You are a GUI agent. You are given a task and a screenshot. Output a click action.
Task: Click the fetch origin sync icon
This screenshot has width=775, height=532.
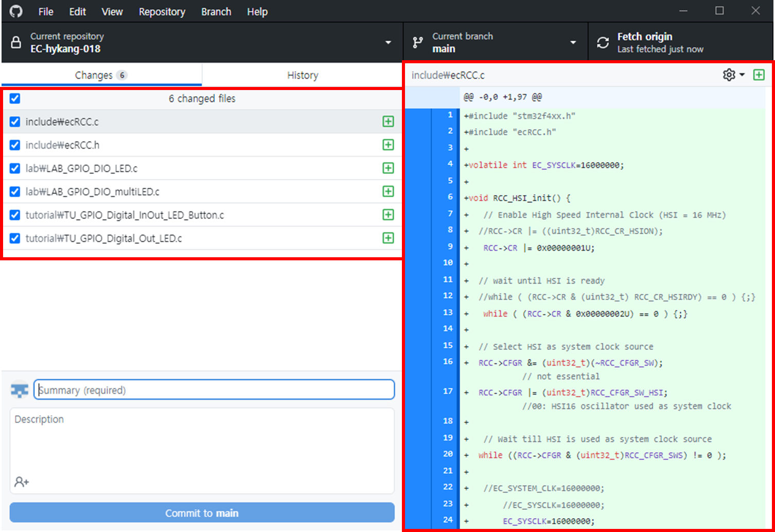pyautogui.click(x=603, y=43)
